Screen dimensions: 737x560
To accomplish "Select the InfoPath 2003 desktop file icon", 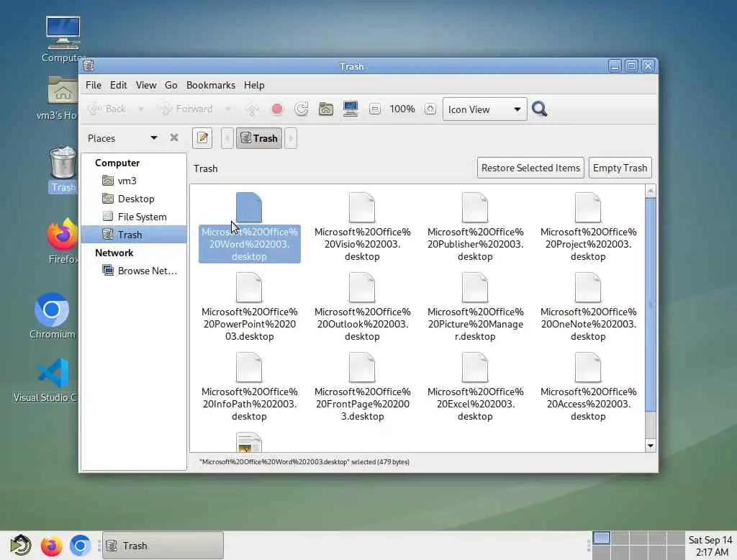I will point(249,367).
